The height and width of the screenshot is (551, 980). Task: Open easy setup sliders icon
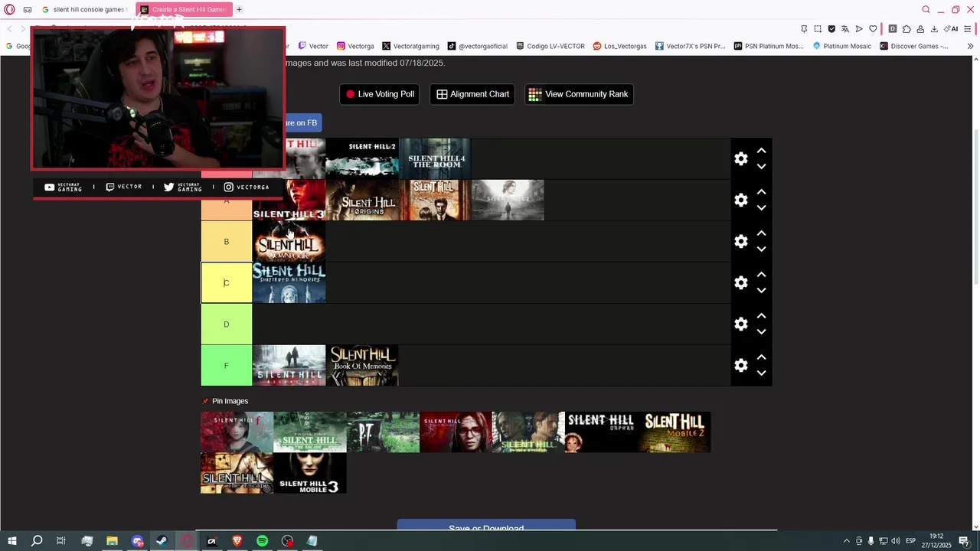968,29
